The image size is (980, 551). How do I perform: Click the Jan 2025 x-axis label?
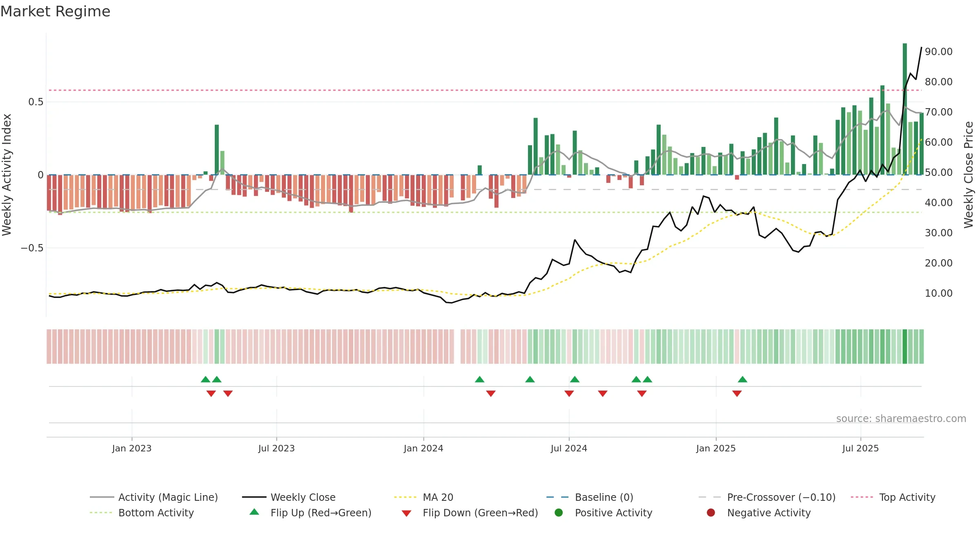pyautogui.click(x=716, y=448)
